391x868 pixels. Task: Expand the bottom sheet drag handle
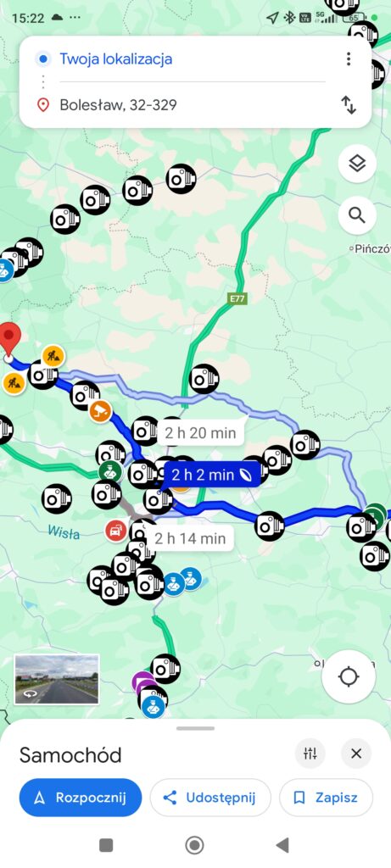195,728
